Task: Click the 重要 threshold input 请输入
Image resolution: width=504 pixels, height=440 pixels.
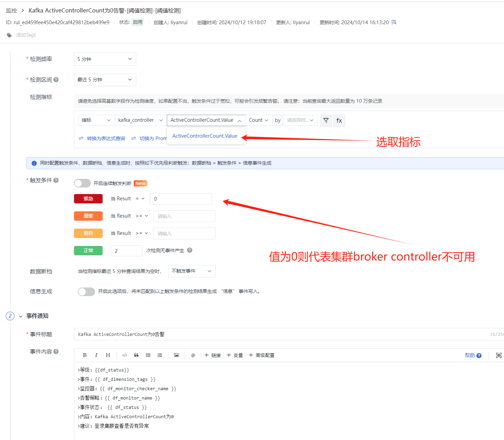Action: click(x=184, y=216)
